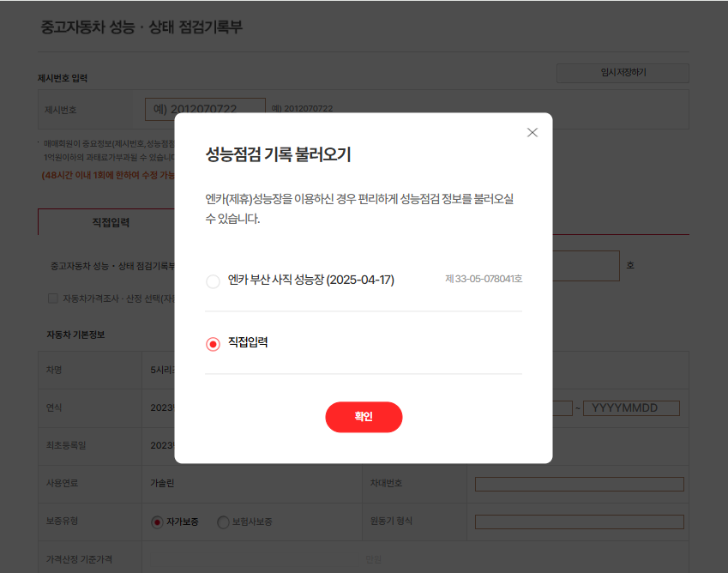Close the 성능점검 기록 불러오기 dialog

(532, 132)
